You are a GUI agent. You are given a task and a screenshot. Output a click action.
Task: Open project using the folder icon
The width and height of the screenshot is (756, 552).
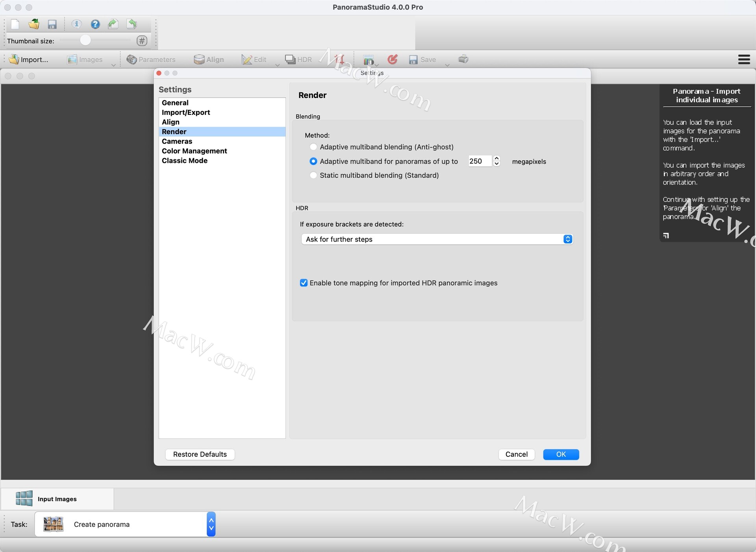tap(34, 24)
